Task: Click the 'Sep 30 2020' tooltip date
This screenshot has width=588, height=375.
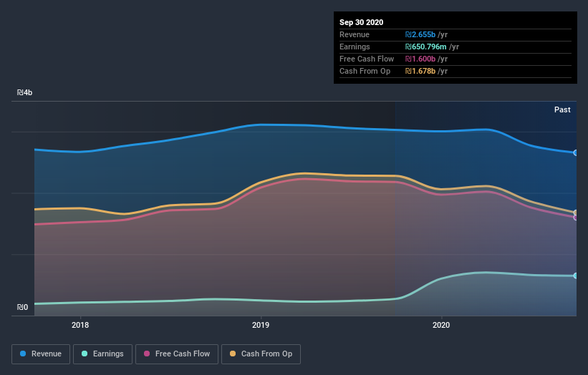Action: click(361, 22)
